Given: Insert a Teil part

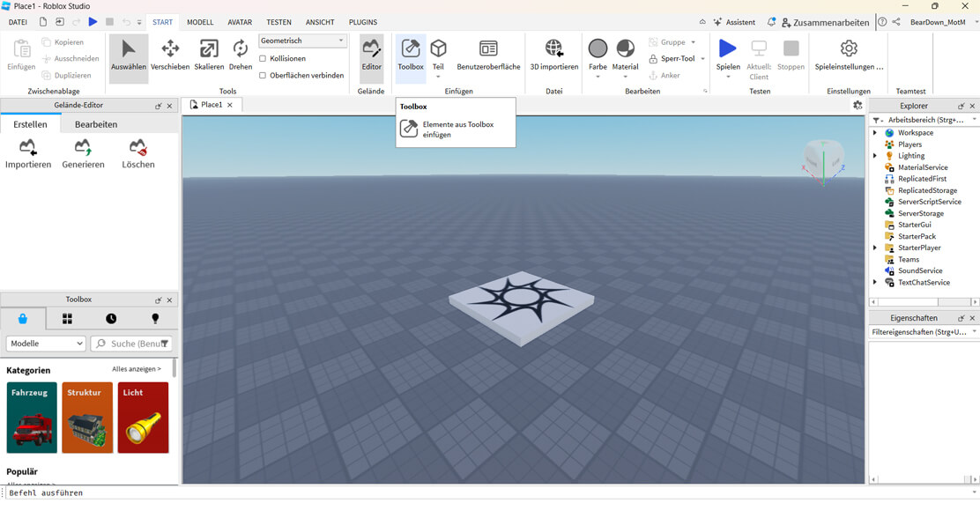Looking at the screenshot, I should pyautogui.click(x=438, y=57).
